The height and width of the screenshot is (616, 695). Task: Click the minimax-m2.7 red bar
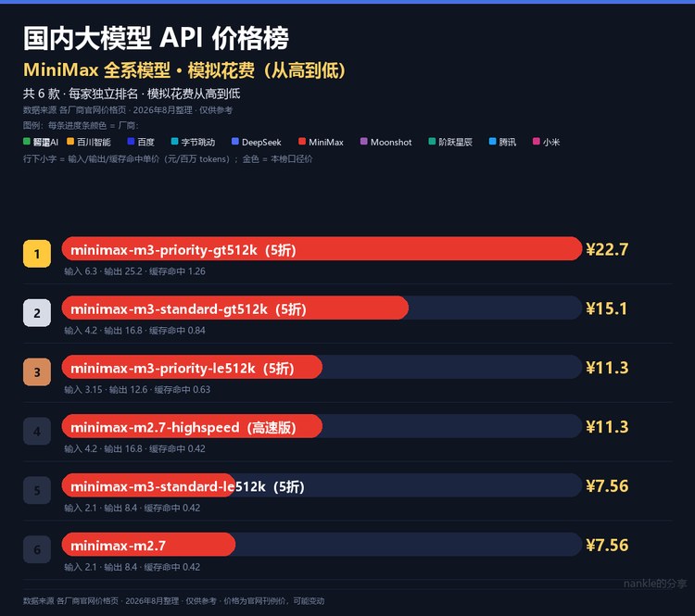tap(148, 545)
